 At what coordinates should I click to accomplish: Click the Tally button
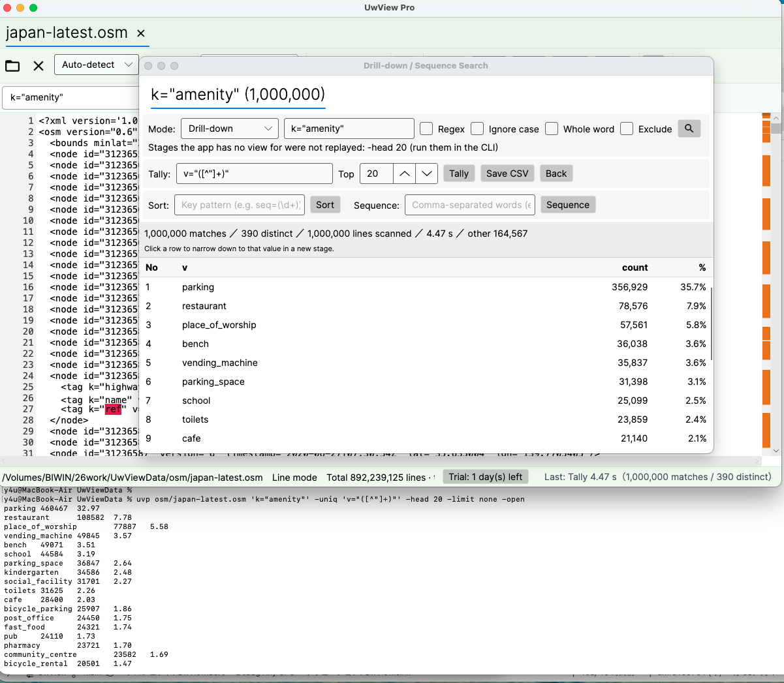(459, 174)
